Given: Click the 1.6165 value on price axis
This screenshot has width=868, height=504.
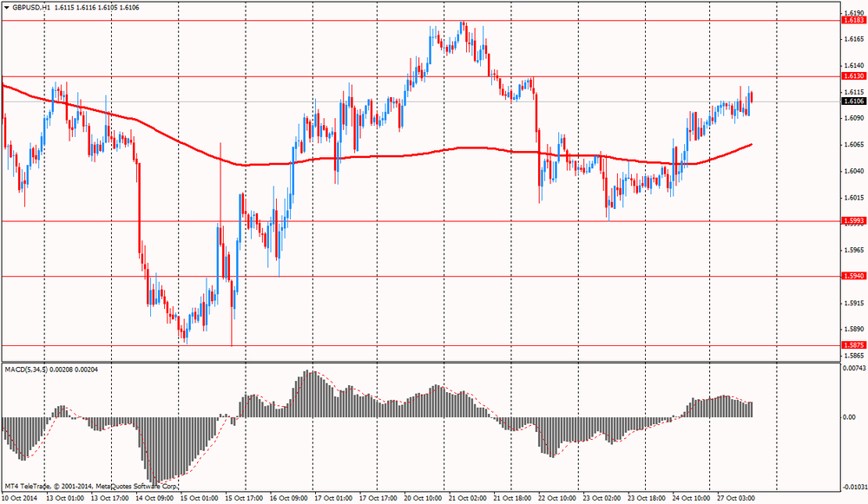Looking at the screenshot, I should click(x=855, y=39).
